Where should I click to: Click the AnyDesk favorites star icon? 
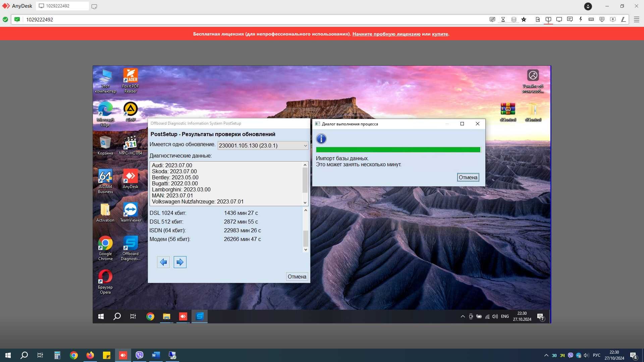524,19
